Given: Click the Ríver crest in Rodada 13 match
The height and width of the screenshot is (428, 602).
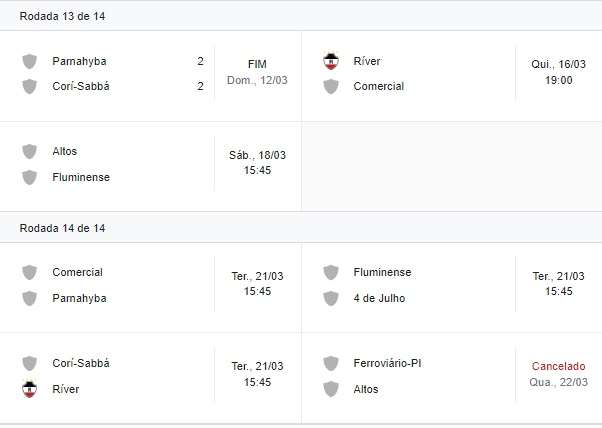Looking at the screenshot, I should coord(331,61).
